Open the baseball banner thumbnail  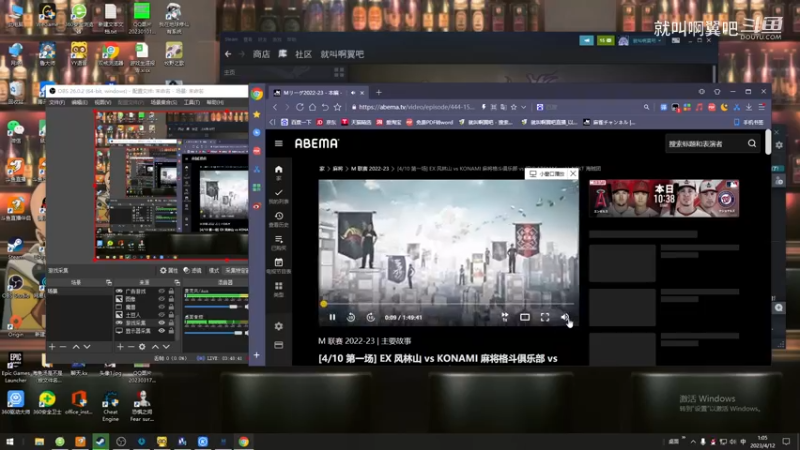tap(664, 198)
